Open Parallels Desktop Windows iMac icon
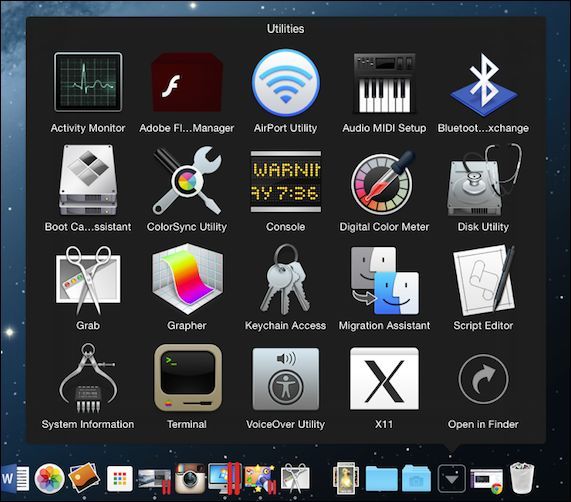This screenshot has height=502, width=571. [224, 478]
